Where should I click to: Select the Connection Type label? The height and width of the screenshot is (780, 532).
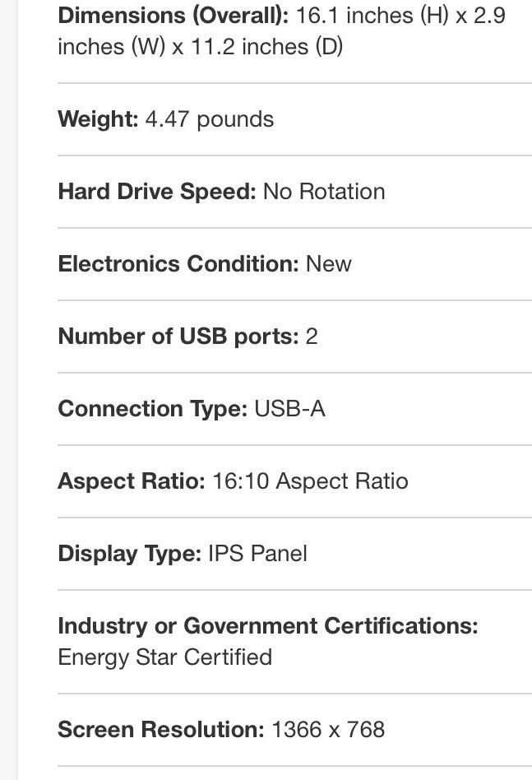pyautogui.click(x=153, y=409)
